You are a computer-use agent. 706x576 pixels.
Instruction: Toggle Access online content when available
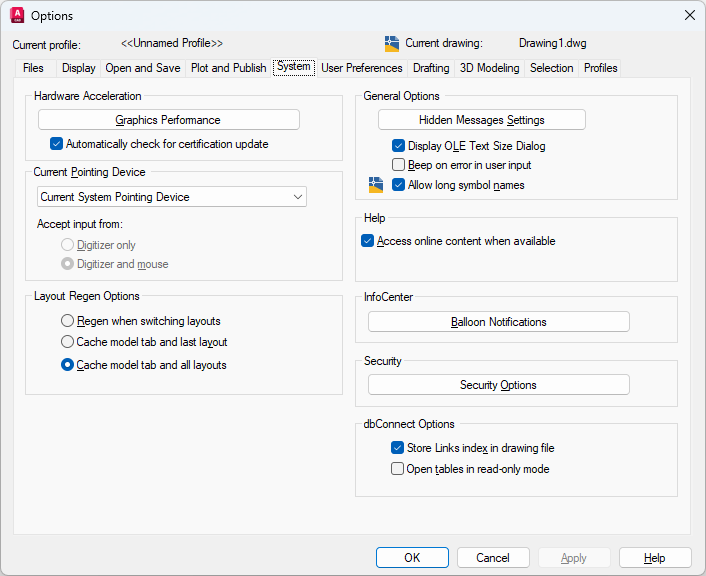(368, 241)
